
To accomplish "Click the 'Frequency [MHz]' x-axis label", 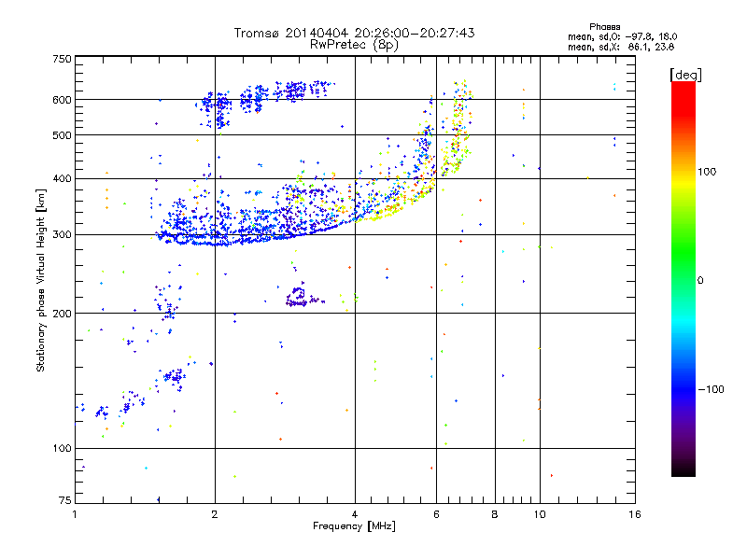I will 354,526.
